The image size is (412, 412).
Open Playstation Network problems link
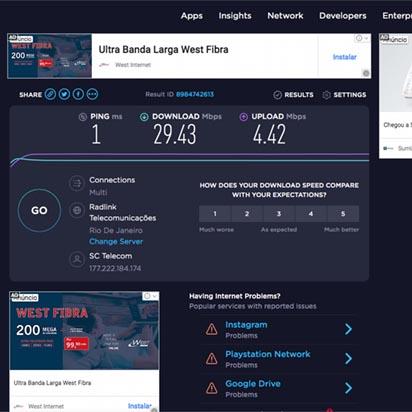(268, 354)
